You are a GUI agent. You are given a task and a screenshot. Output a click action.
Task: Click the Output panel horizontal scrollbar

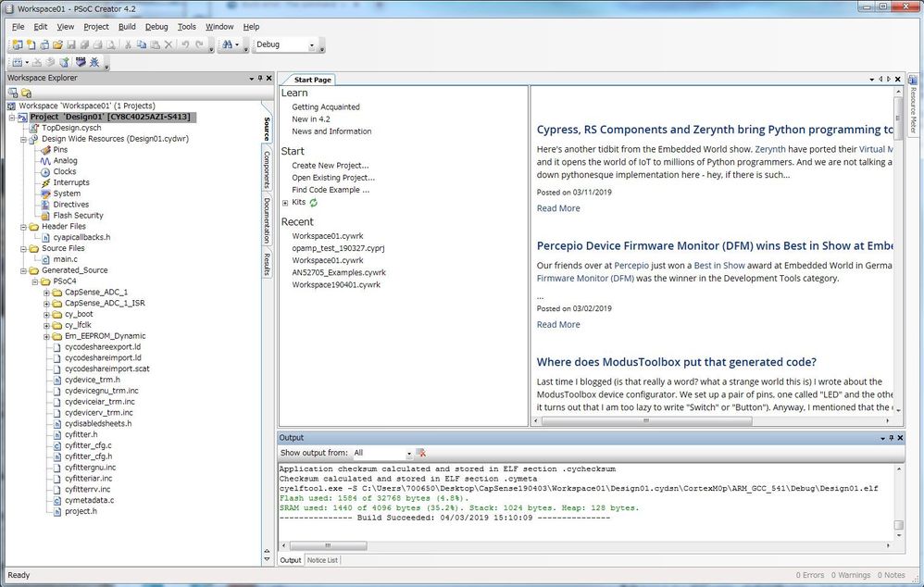[x=329, y=545]
